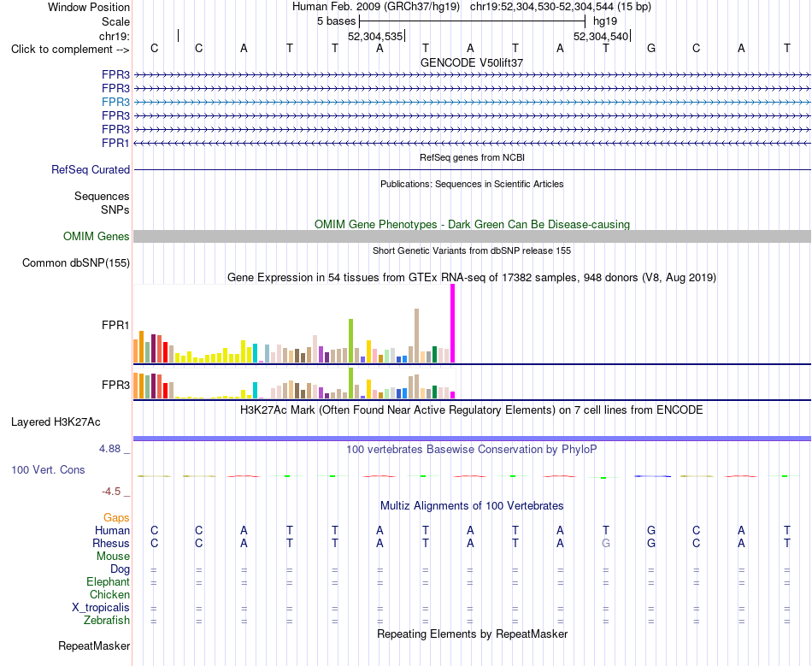
Task: Click the GENCODE V50lift37 track title
Action: click(472, 62)
